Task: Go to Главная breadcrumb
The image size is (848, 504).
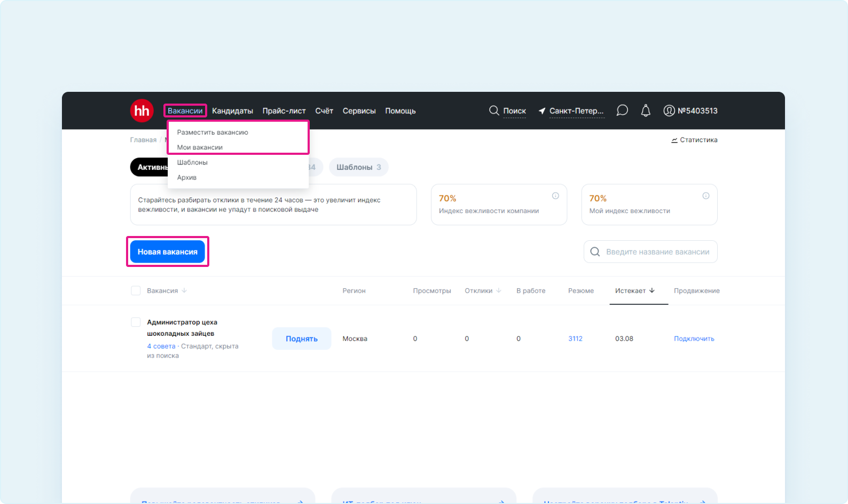Action: pos(143,140)
